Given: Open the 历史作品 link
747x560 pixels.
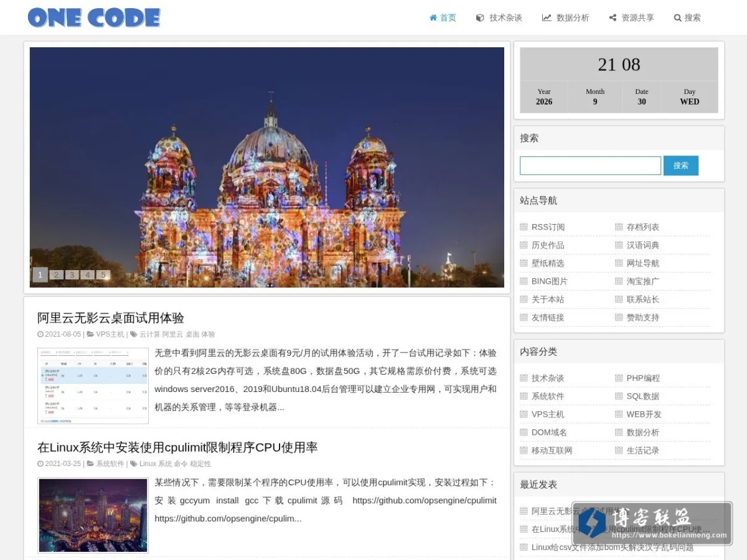Looking at the screenshot, I should point(548,245).
